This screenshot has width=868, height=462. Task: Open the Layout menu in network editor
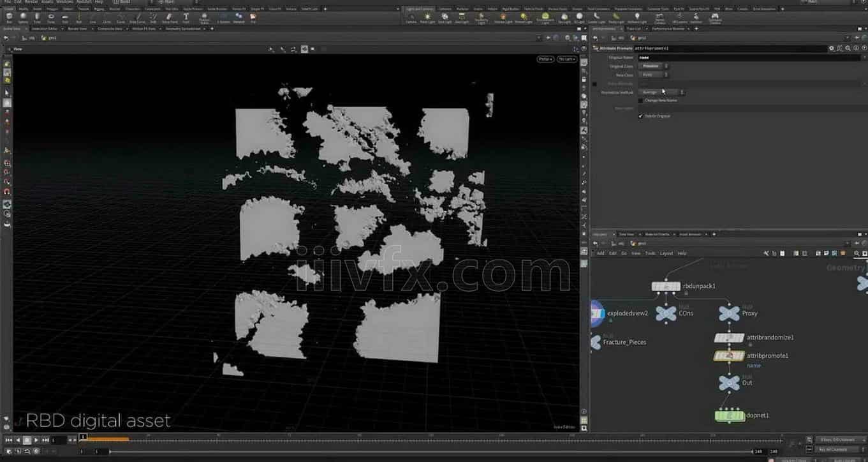666,253
